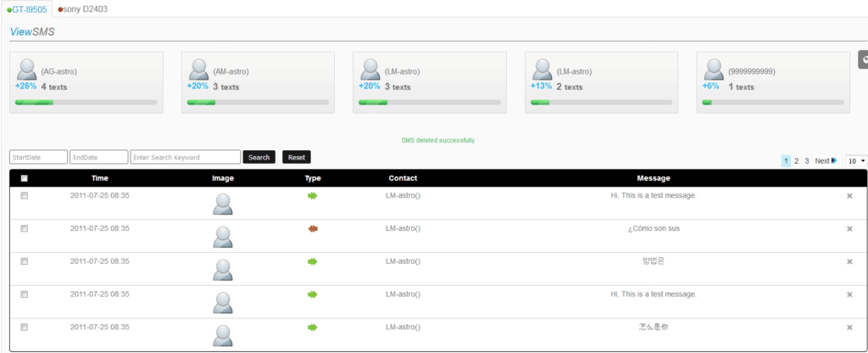Screen dimensions: 868x353
Task: Check the box for the '¿Cómo son sus' message
Action: pos(24,228)
